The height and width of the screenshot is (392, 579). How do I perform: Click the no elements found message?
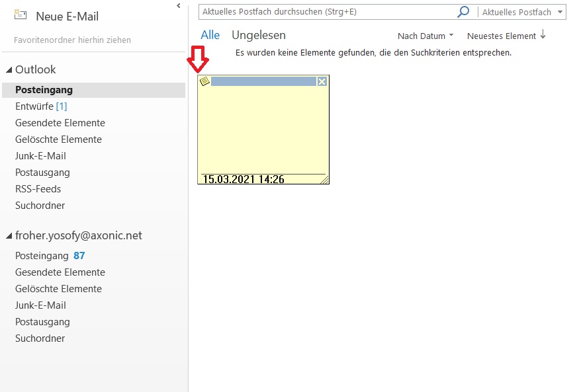click(x=373, y=53)
